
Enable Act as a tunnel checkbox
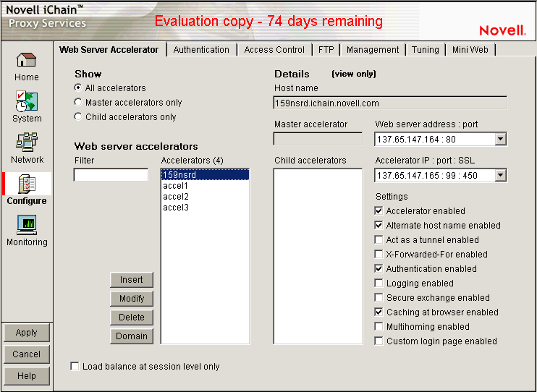pos(379,239)
